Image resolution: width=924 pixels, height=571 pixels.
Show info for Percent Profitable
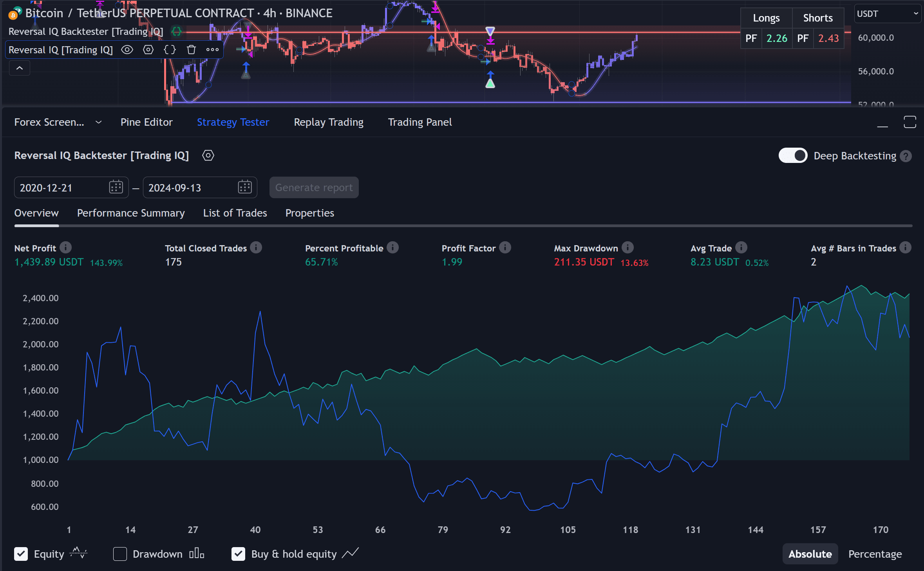click(392, 248)
